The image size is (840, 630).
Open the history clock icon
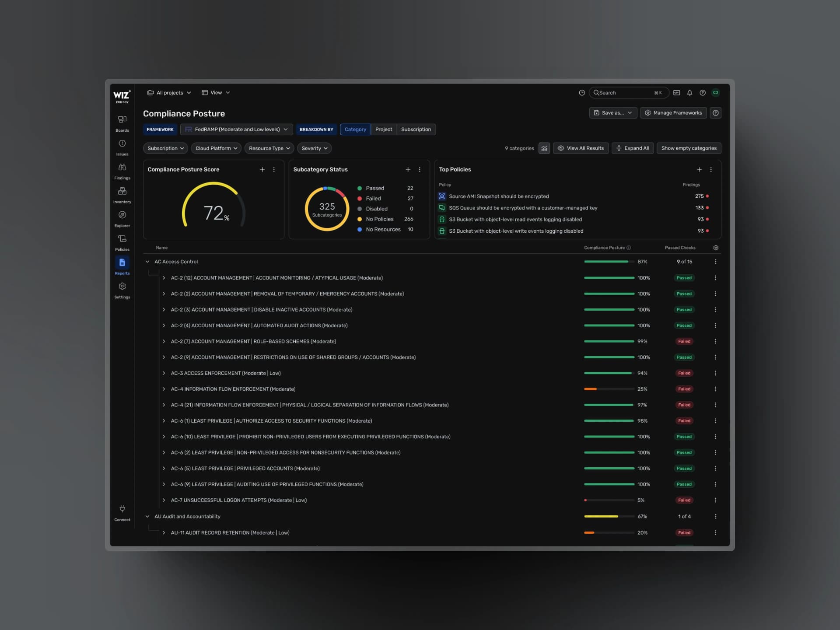coord(582,93)
